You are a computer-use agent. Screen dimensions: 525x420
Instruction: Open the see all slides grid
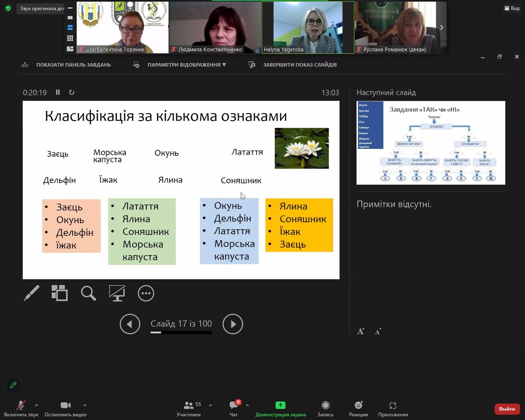coord(59,293)
